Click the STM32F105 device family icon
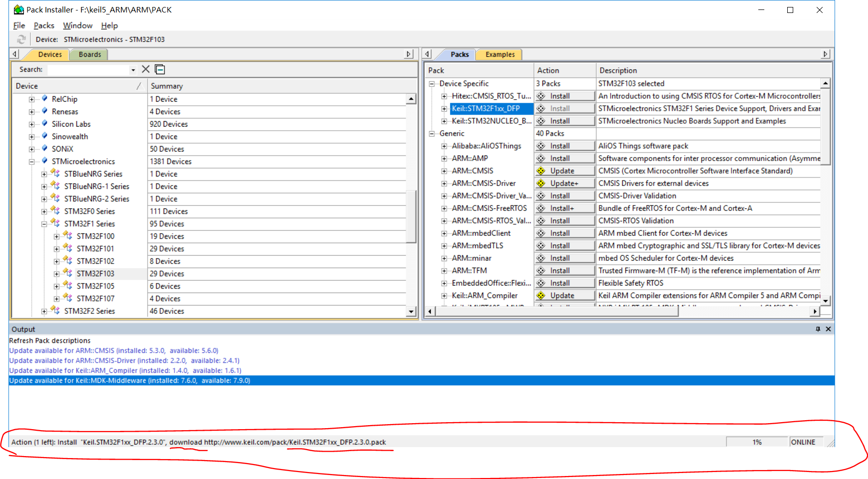 tap(68, 286)
